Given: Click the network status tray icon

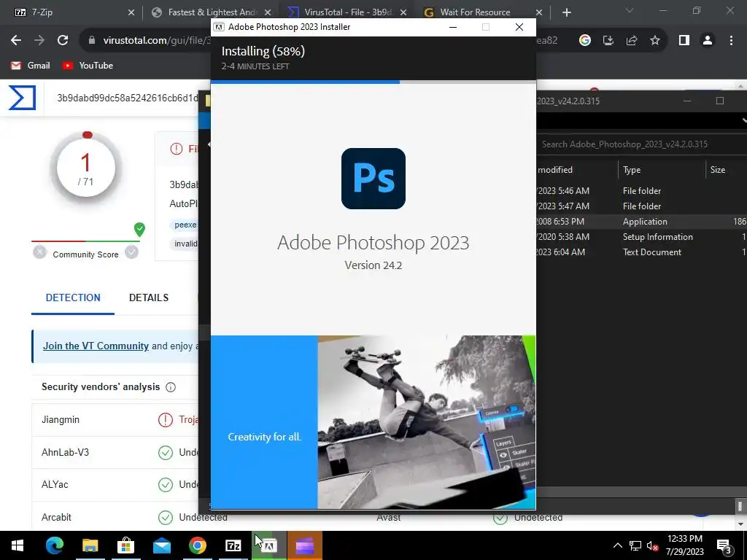Looking at the screenshot, I should pos(635,545).
